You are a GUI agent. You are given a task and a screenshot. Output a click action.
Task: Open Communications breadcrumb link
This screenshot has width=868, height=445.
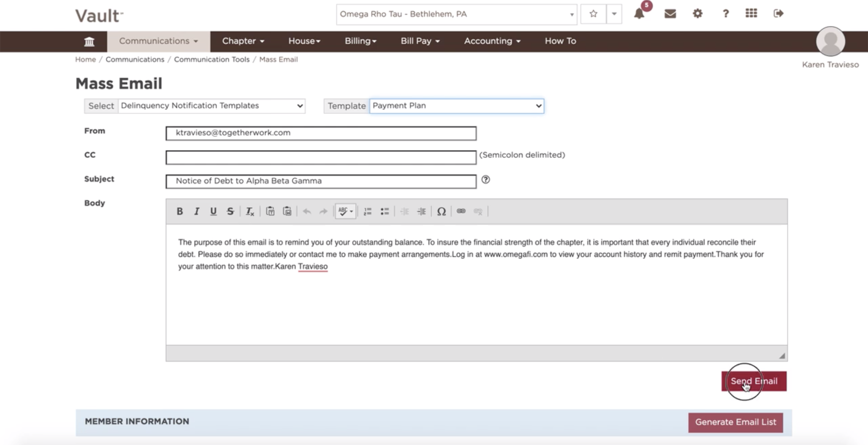[135, 59]
